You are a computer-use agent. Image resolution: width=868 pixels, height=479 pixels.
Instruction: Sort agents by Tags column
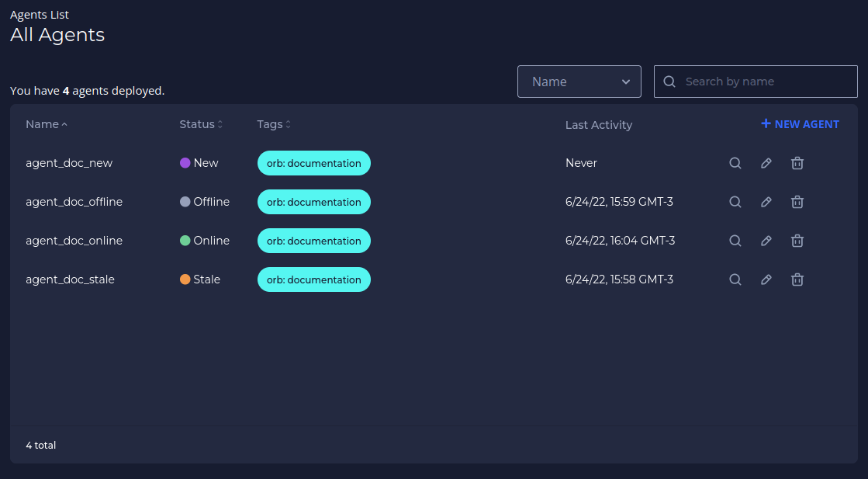[x=274, y=124]
